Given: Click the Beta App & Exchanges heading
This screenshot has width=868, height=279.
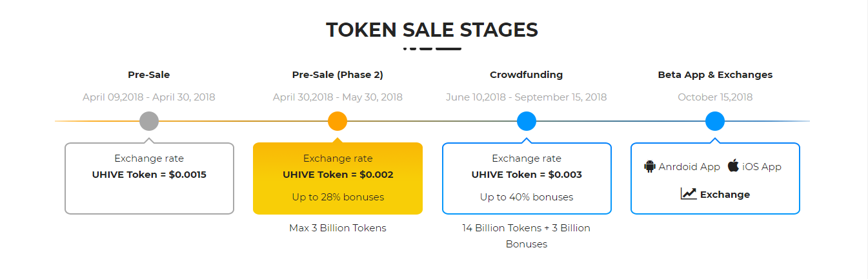Looking at the screenshot, I should point(715,75).
